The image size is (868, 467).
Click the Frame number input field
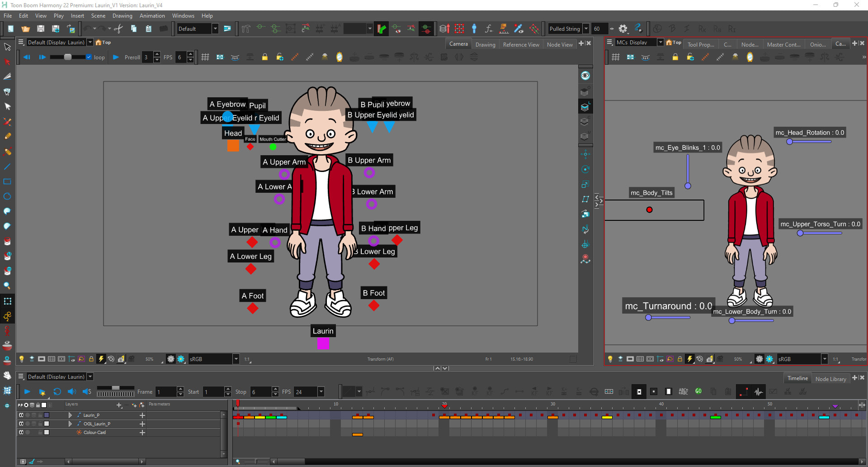coord(165,392)
